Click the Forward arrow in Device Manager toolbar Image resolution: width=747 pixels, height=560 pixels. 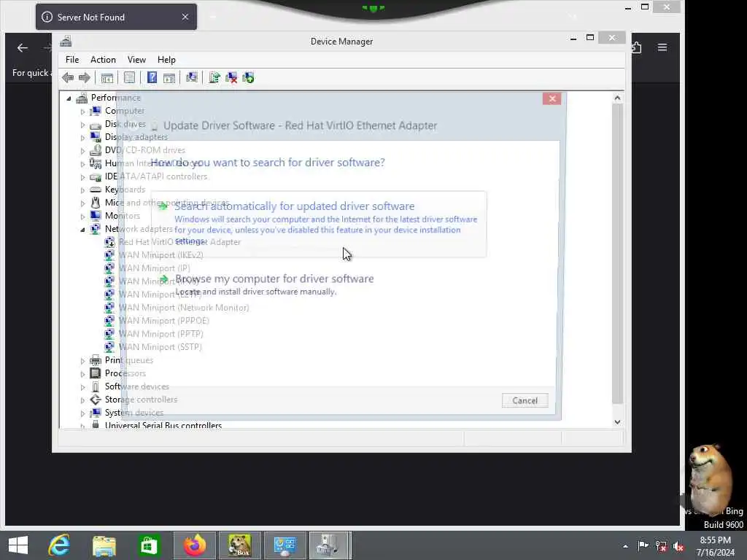85,77
